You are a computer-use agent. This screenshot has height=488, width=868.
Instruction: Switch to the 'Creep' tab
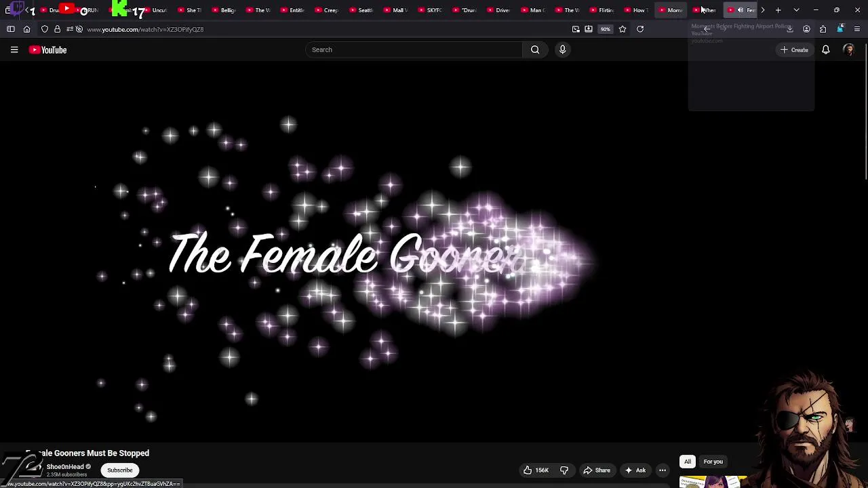point(328,10)
